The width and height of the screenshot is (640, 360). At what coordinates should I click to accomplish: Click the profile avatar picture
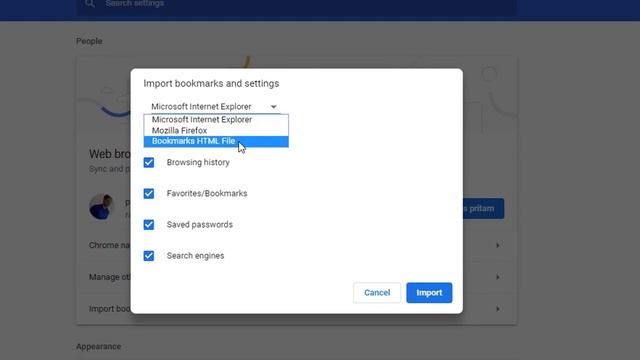click(101, 207)
